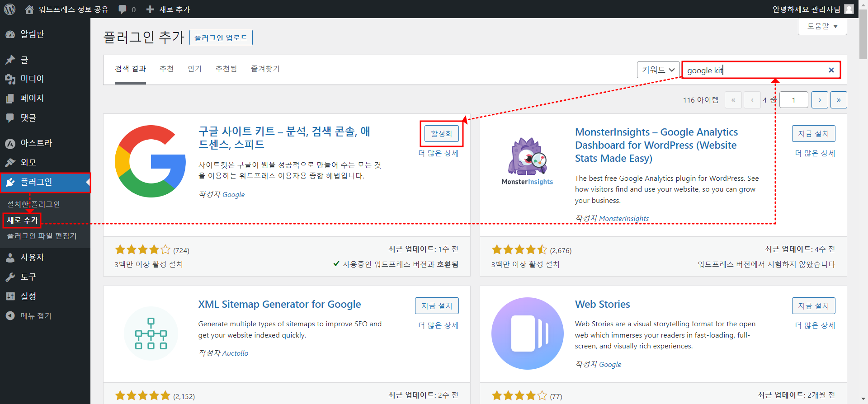Clear the search field with X icon
868x404 pixels.
831,70
